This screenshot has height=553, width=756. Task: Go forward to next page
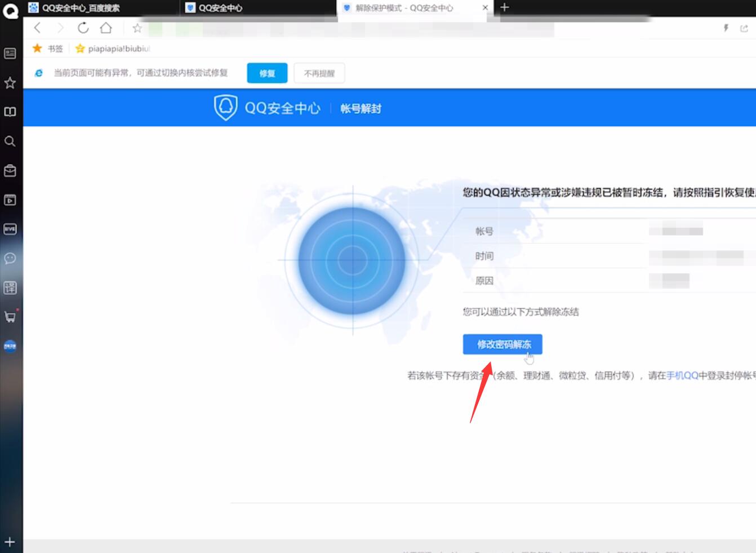pyautogui.click(x=60, y=28)
